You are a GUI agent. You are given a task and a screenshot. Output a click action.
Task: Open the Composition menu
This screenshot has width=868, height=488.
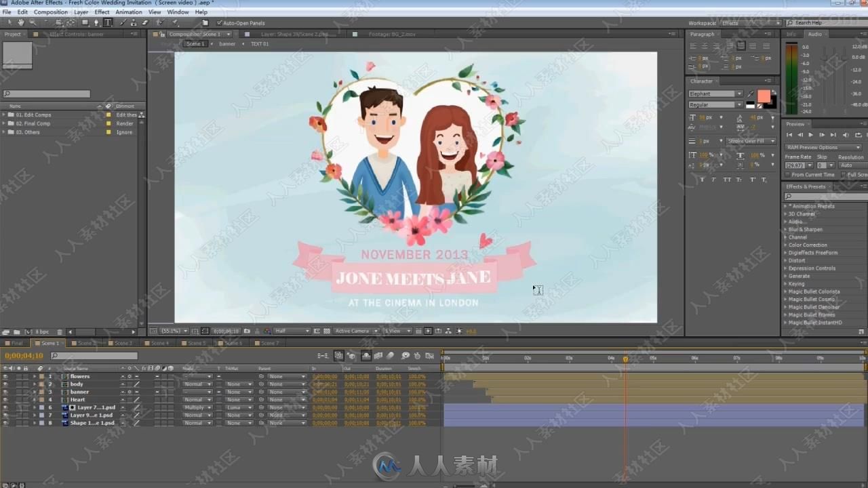click(51, 12)
